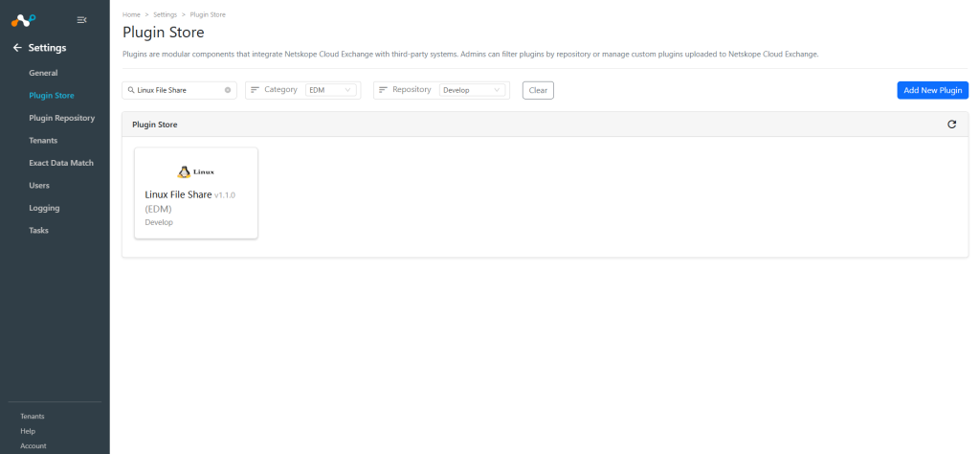Click Plugin Store breadcrumb
Image resolution: width=980 pixels, height=454 pixels.
click(208, 14)
